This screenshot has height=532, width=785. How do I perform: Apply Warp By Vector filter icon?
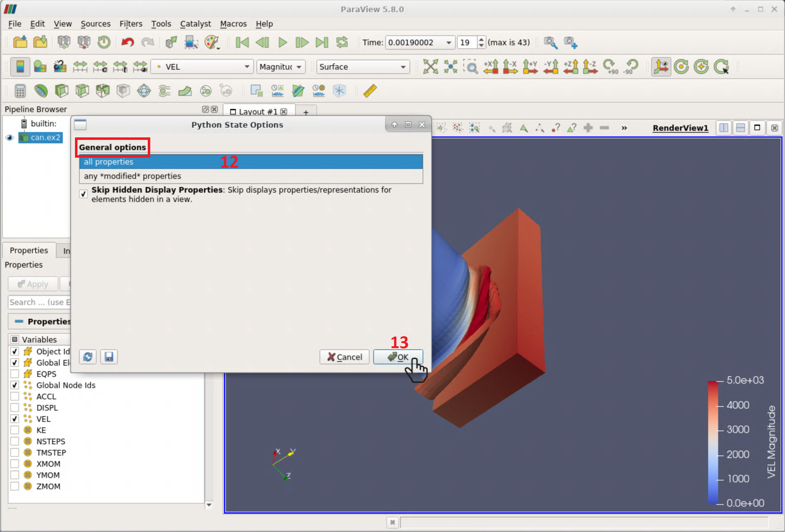(185, 91)
